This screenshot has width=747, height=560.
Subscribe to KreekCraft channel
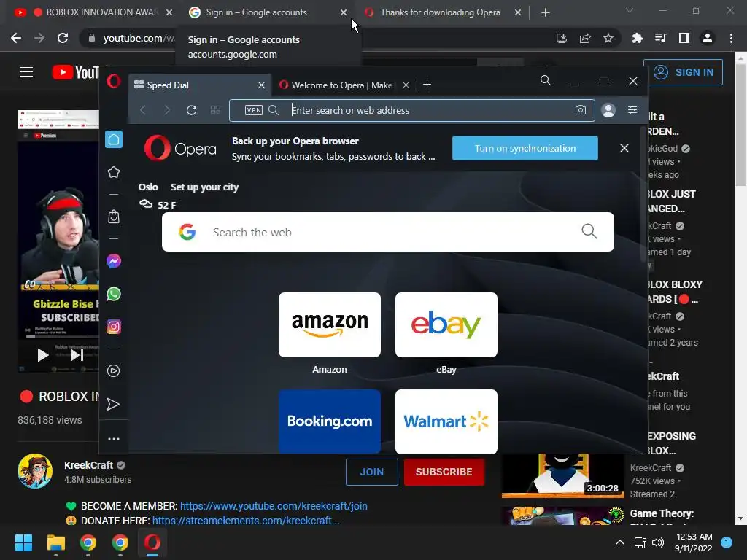444,472
